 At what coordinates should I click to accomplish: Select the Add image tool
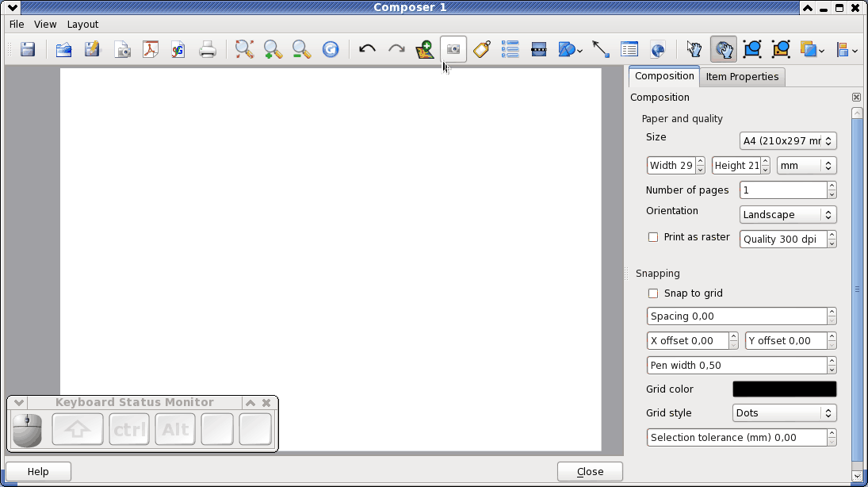(x=453, y=49)
